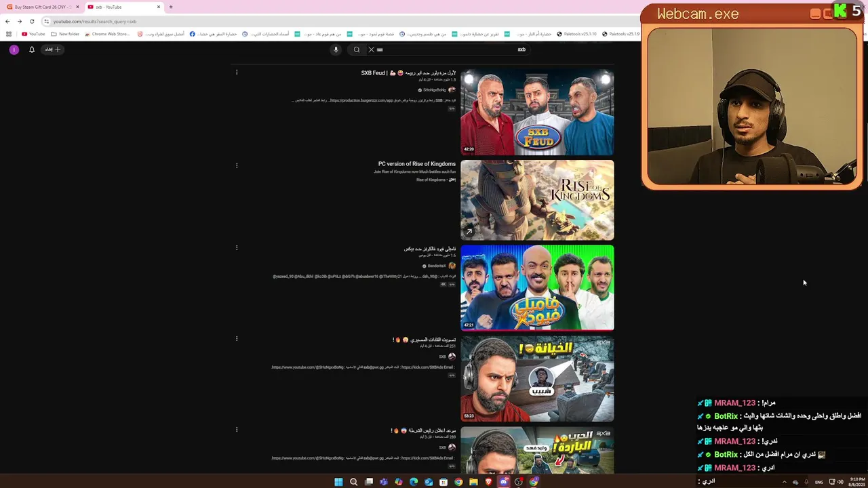Image resolution: width=868 pixels, height=488 pixels.
Task: Open Chrome Web Store bookmark
Action: click(x=106, y=34)
